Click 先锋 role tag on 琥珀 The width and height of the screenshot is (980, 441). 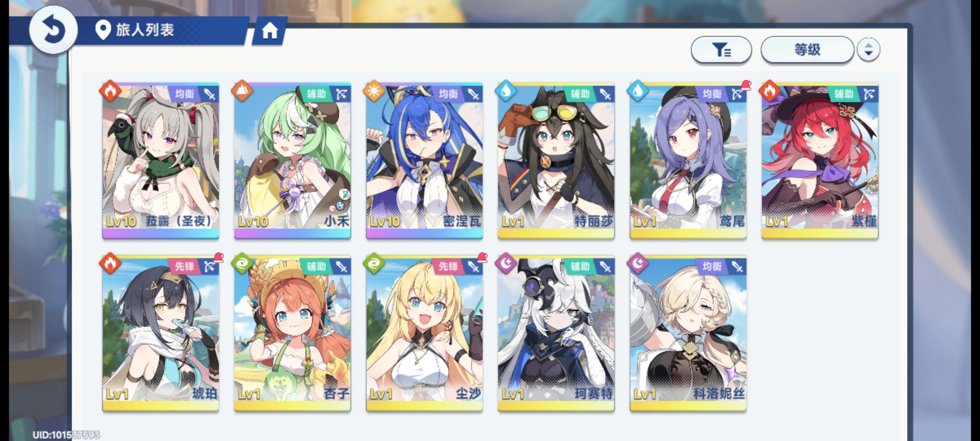point(184,266)
